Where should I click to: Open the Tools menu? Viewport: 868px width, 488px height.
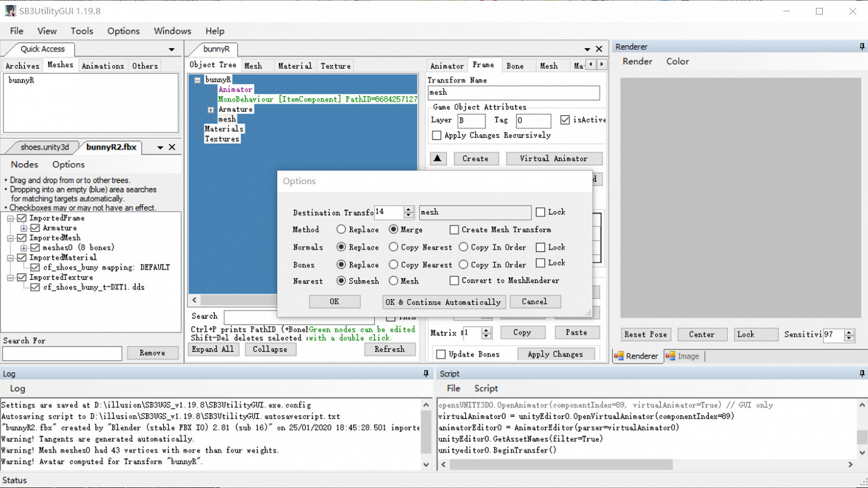tap(82, 31)
